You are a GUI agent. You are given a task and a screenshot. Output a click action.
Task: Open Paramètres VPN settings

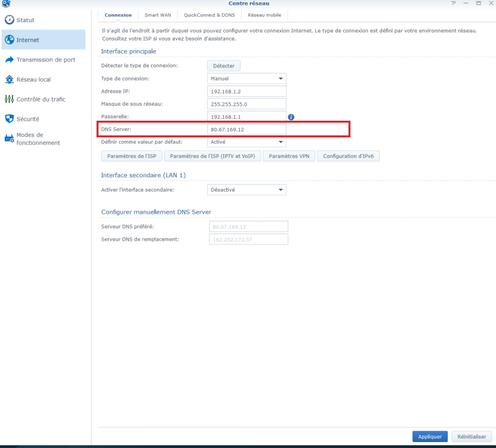click(x=289, y=157)
